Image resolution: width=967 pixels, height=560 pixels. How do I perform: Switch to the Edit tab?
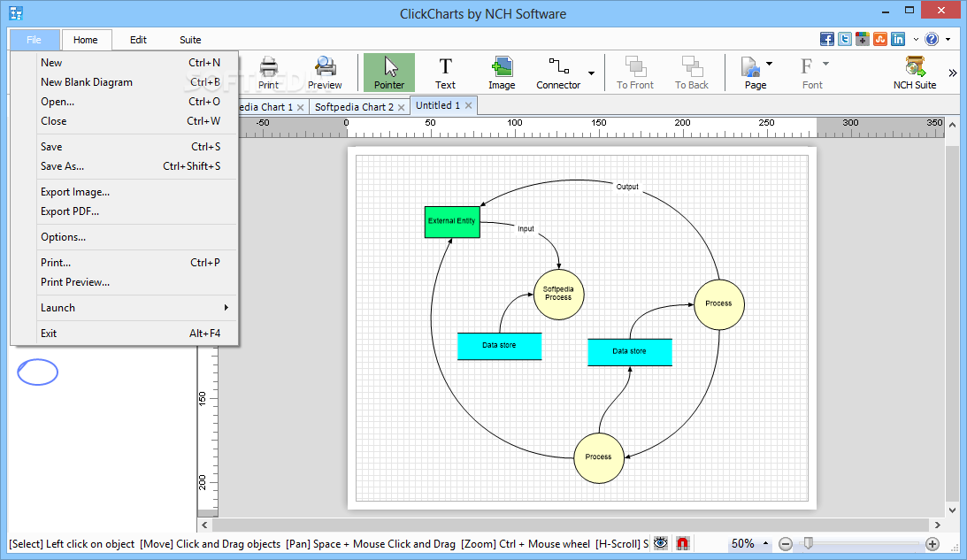point(138,40)
